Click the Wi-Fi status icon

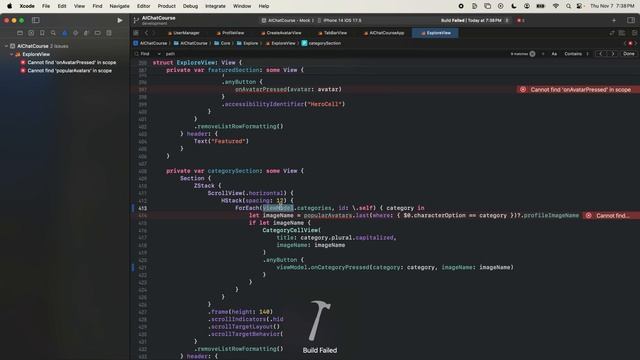pos(556,6)
